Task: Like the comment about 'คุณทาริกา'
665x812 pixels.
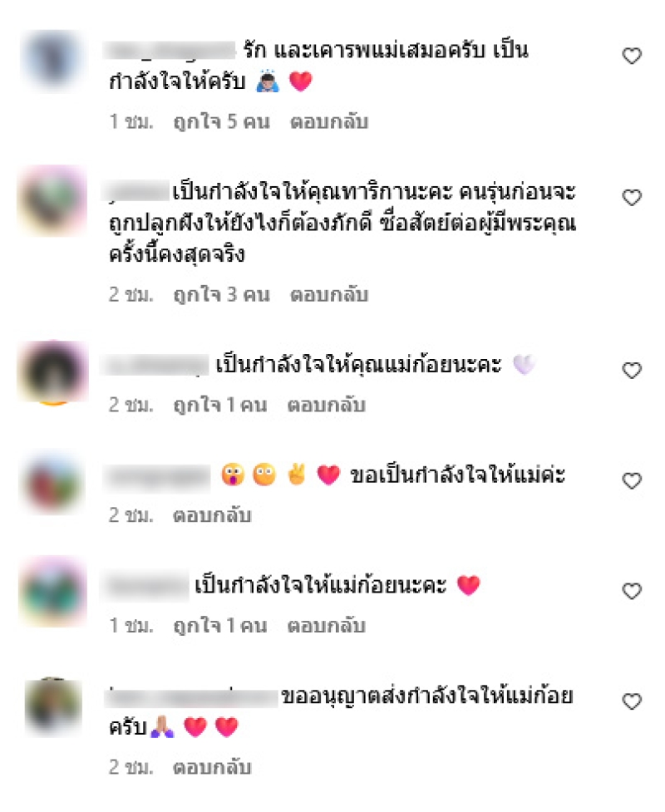Action: tap(632, 197)
